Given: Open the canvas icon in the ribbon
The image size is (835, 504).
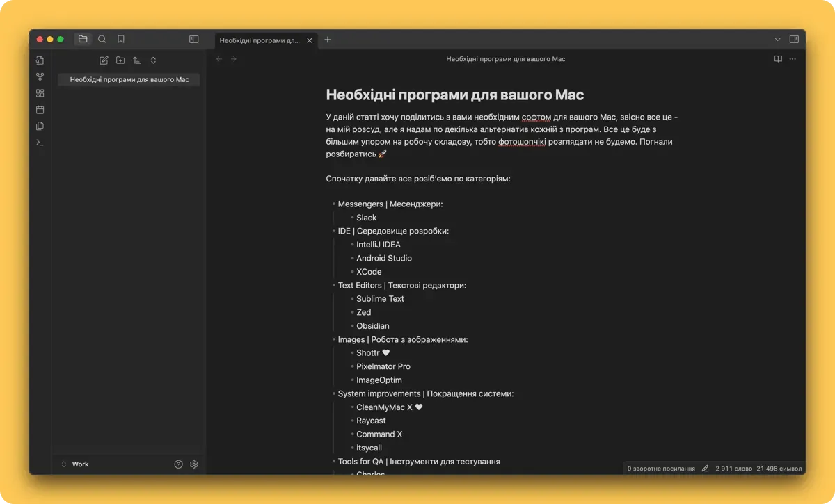Looking at the screenshot, I should click(40, 93).
